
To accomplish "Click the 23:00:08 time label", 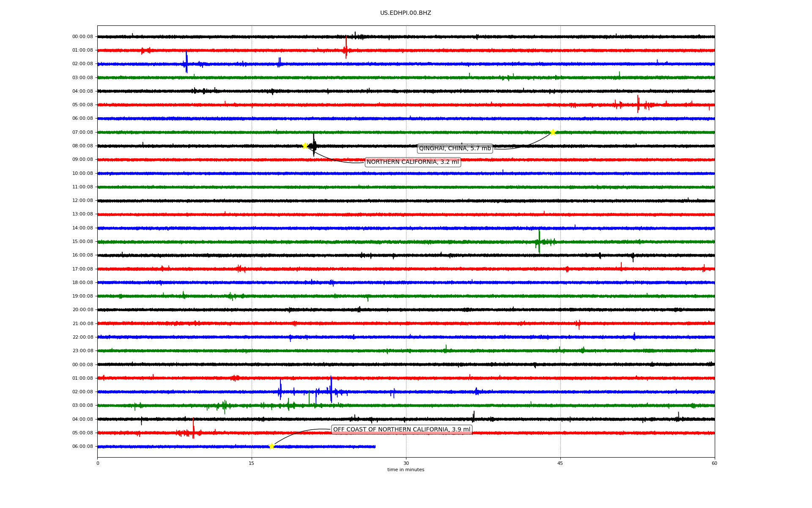I will pos(82,351).
